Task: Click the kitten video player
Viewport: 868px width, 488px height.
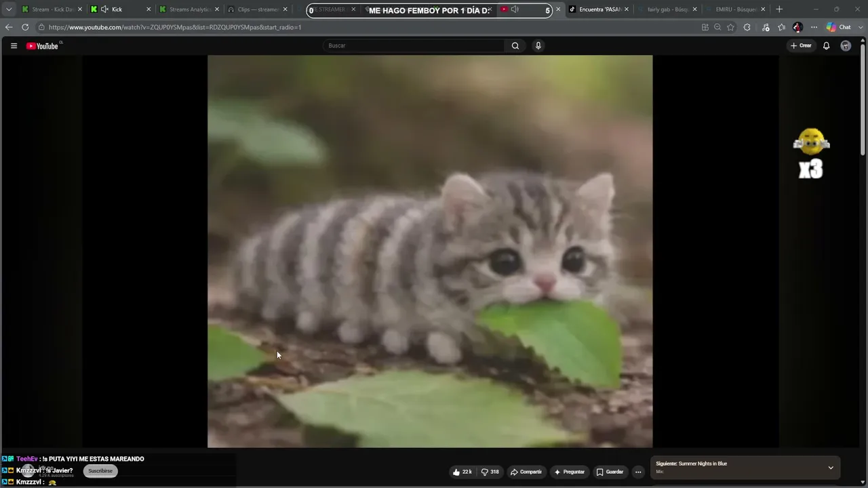Action: [430, 251]
